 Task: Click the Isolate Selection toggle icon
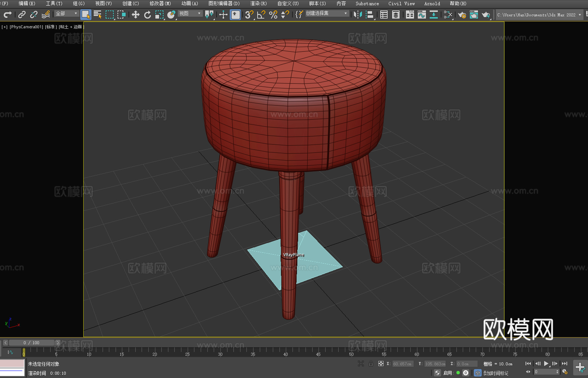pyautogui.click(x=361, y=364)
